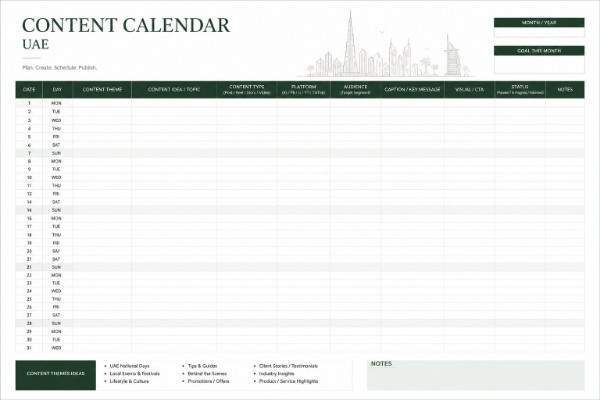The width and height of the screenshot is (600, 400).
Task: Click the STATUS column header
Action: [520, 90]
